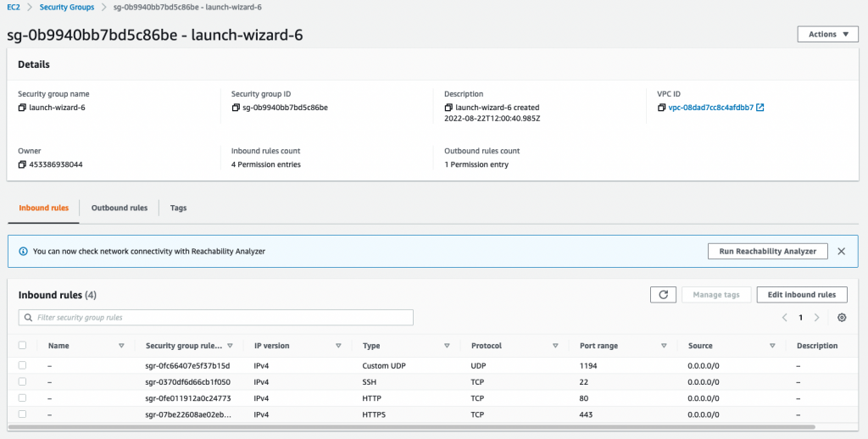Open VPC in new tab external icon
Viewport: 868px width, 439px height.
760,108
